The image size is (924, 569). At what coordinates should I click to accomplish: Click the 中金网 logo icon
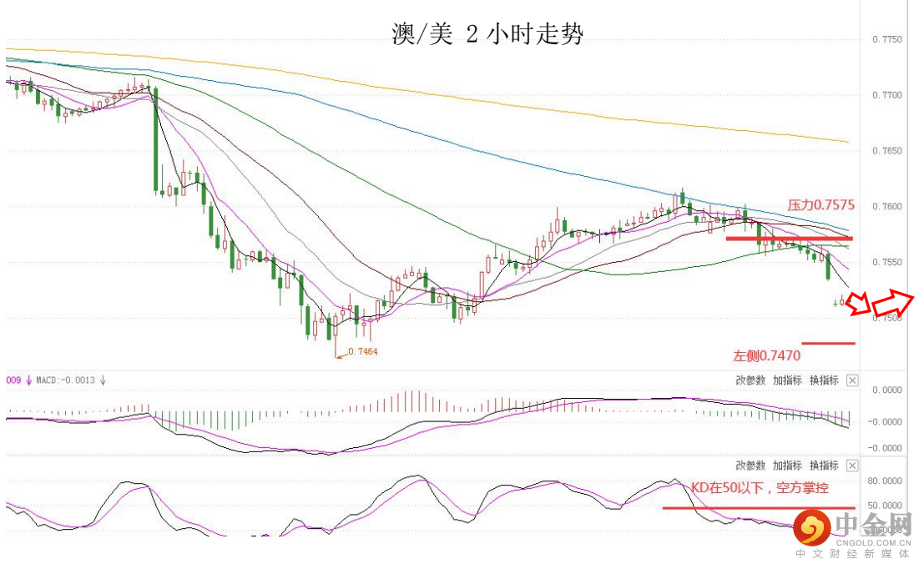pos(810,526)
